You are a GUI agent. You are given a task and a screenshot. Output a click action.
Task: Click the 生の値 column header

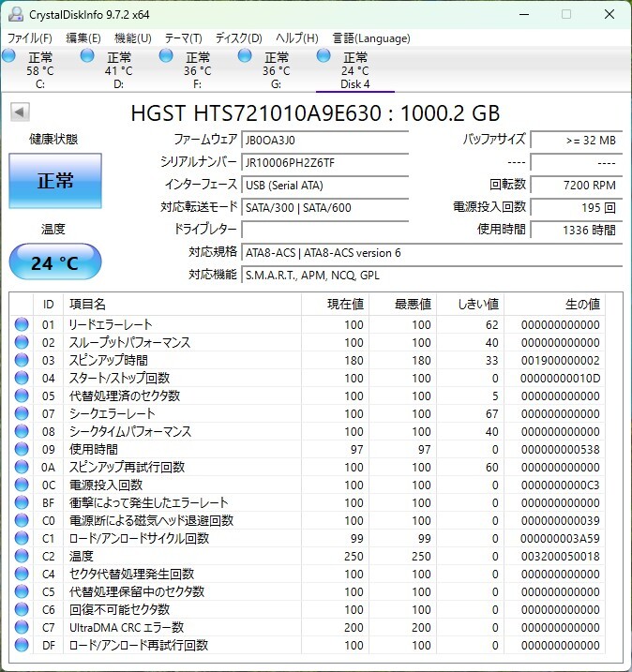click(x=555, y=305)
